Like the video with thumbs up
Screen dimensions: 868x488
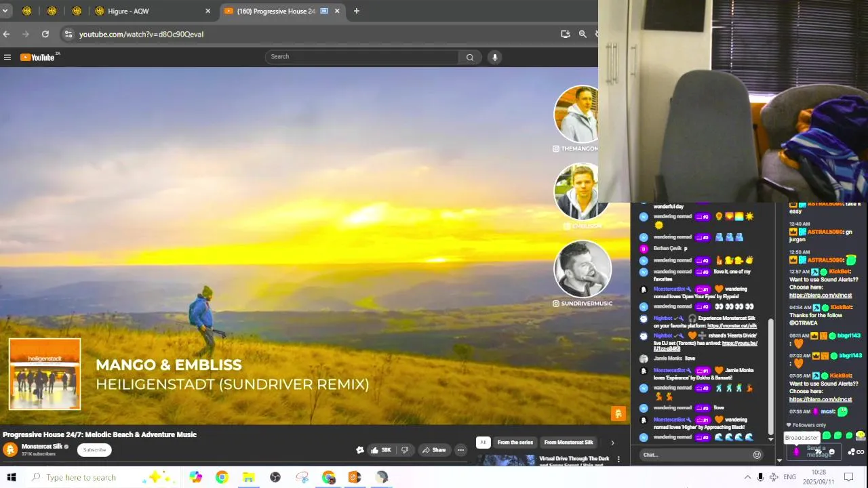pyautogui.click(x=381, y=450)
